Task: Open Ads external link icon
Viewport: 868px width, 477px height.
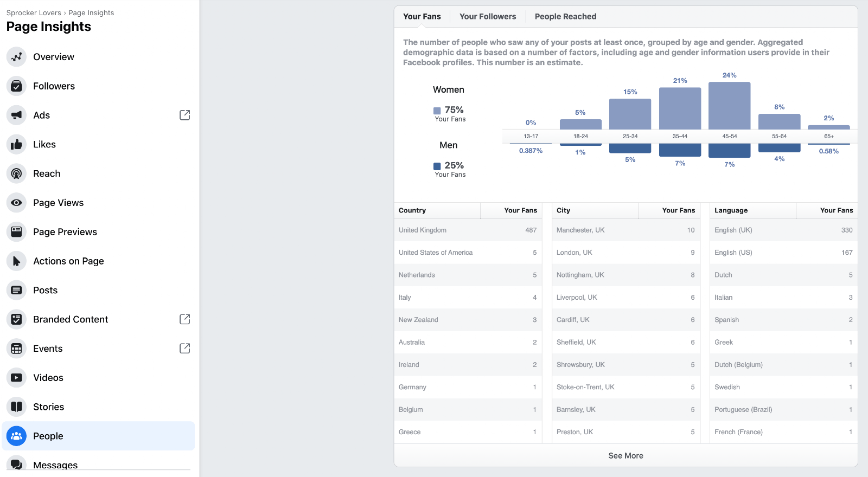Action: click(184, 115)
